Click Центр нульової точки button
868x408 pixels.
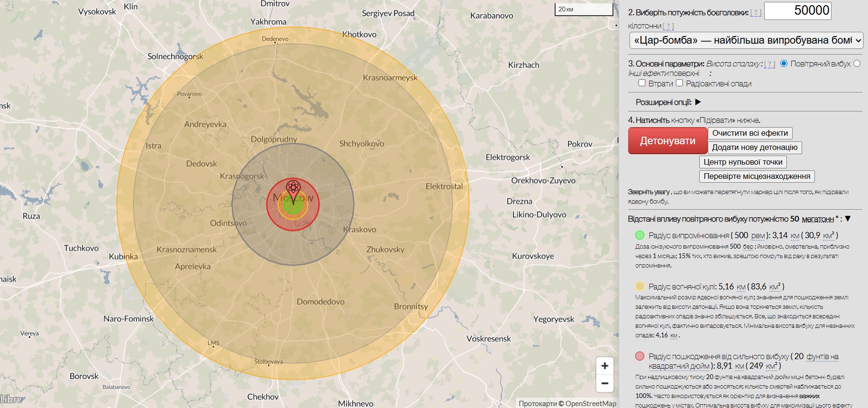tap(743, 162)
